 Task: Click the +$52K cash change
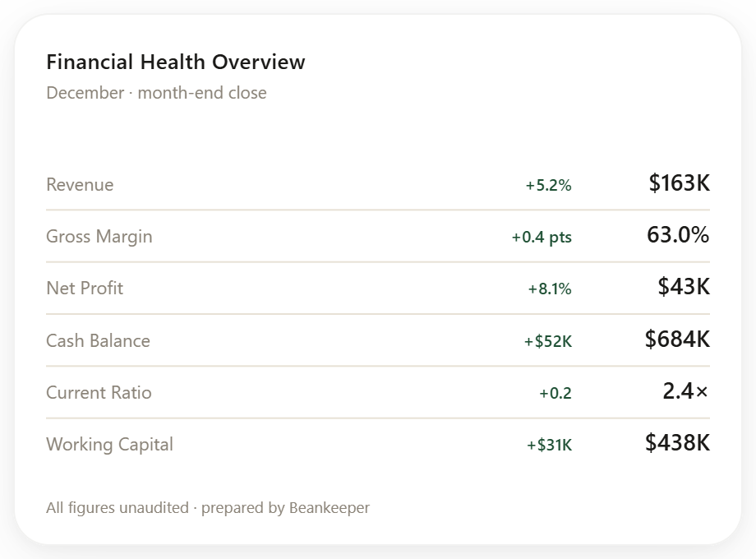[x=548, y=341]
